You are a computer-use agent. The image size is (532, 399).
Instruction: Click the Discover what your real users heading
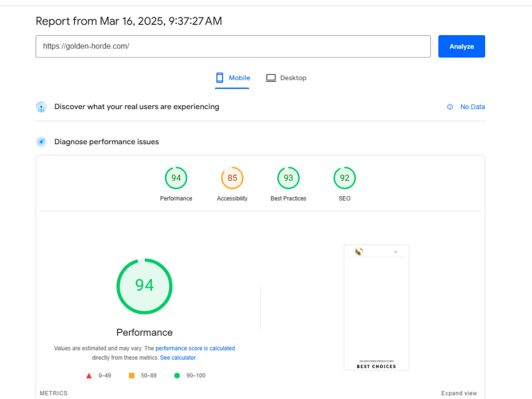(x=137, y=107)
